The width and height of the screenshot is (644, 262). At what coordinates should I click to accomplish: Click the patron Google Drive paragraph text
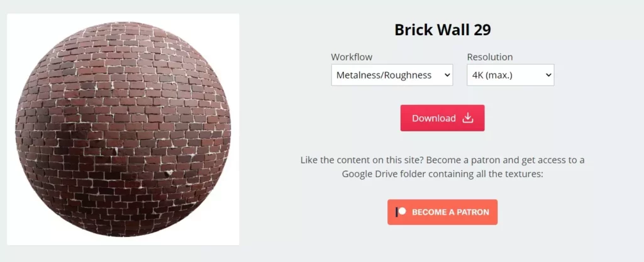pos(442,167)
